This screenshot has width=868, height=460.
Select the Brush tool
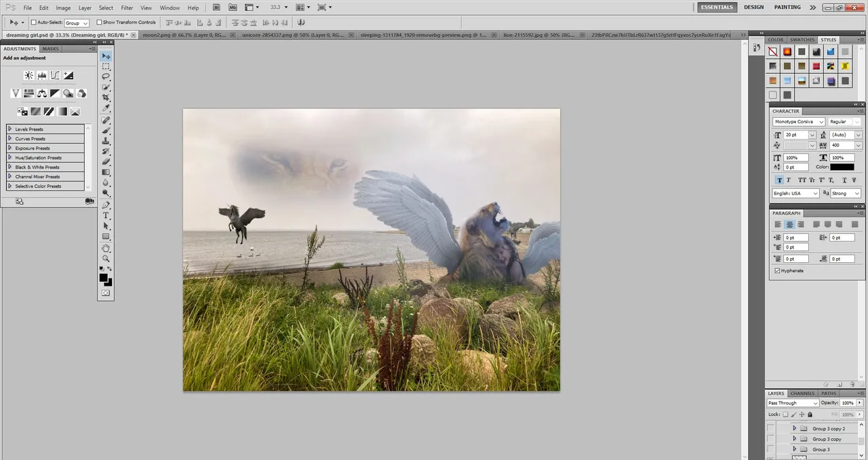106,130
